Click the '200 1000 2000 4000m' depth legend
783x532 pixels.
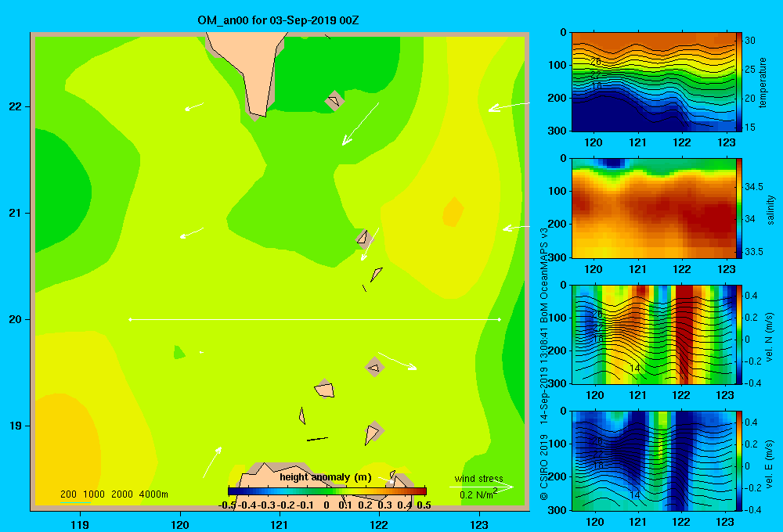(x=114, y=494)
